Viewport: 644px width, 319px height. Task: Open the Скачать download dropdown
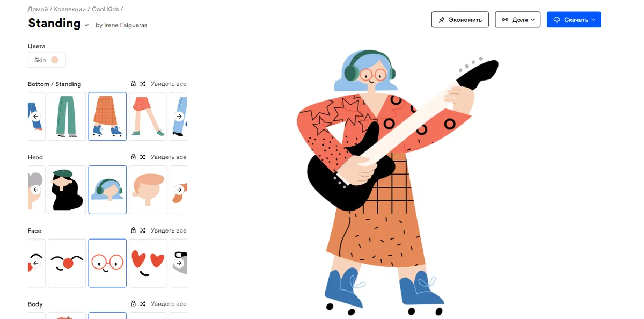574,20
